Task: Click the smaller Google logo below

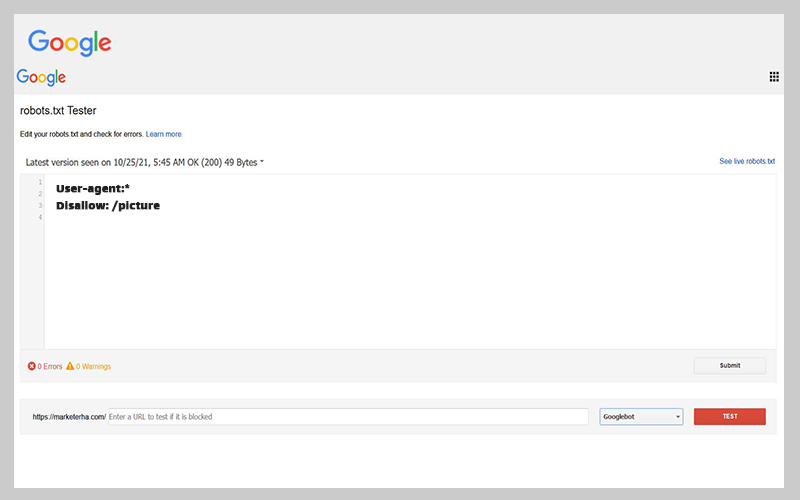Action: pyautogui.click(x=41, y=77)
